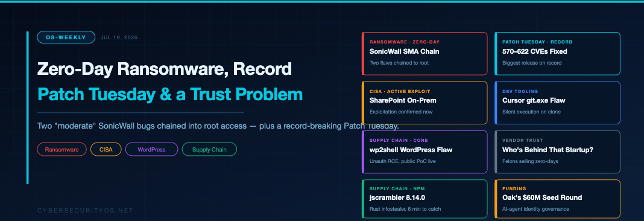The height and width of the screenshot is (221, 644).
Task: Click the CYBERSECURITYOS.NET footer text
Action: tap(86, 210)
